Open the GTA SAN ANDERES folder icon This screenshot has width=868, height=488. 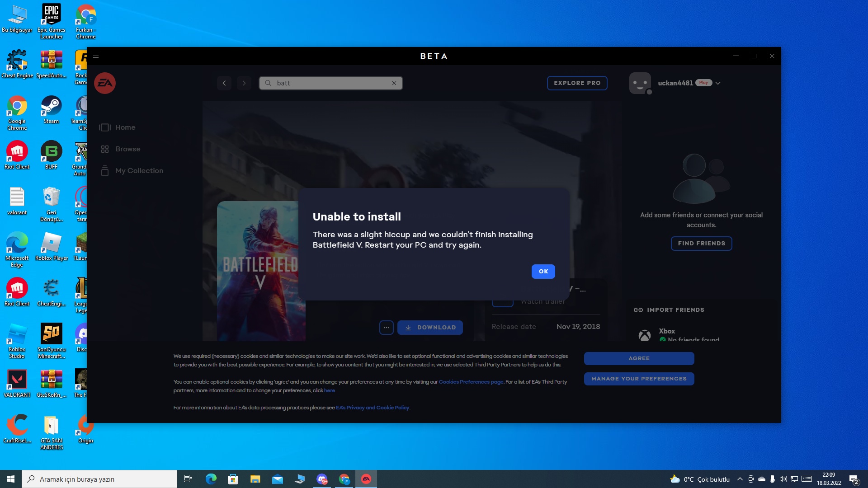click(x=51, y=432)
